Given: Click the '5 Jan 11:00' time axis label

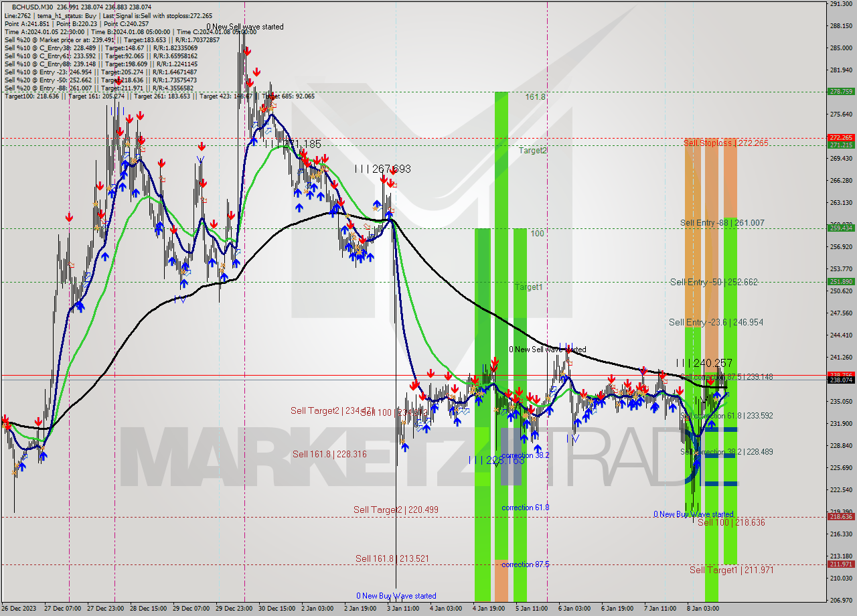Looking at the screenshot, I should click(x=532, y=609).
